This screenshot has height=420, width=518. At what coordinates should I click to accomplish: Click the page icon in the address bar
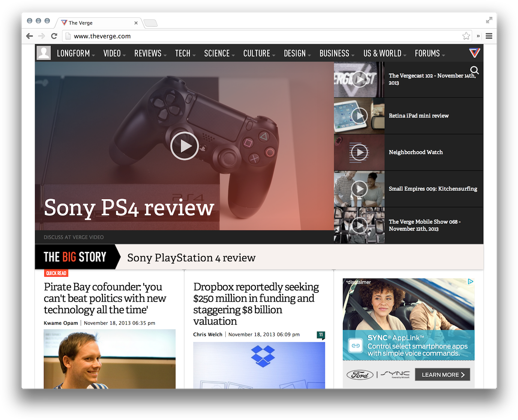(68, 36)
